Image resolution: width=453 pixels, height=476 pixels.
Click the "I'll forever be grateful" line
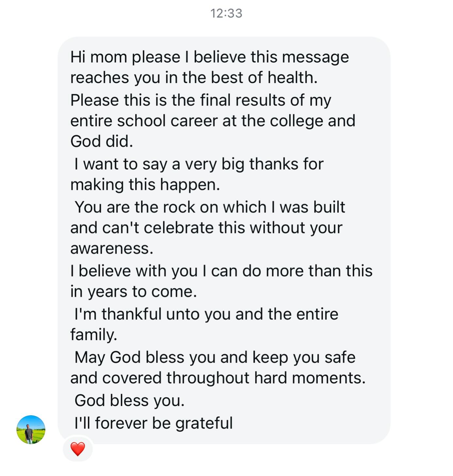point(154,423)
